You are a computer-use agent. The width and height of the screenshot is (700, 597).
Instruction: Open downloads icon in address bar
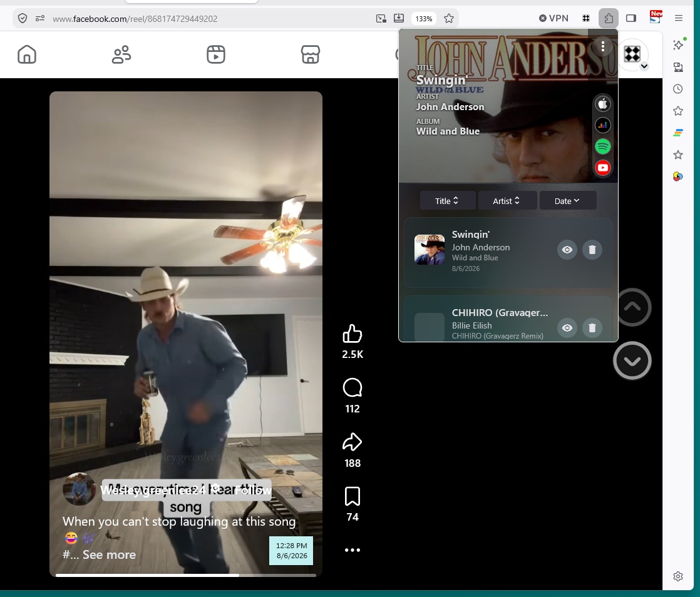[x=399, y=18]
